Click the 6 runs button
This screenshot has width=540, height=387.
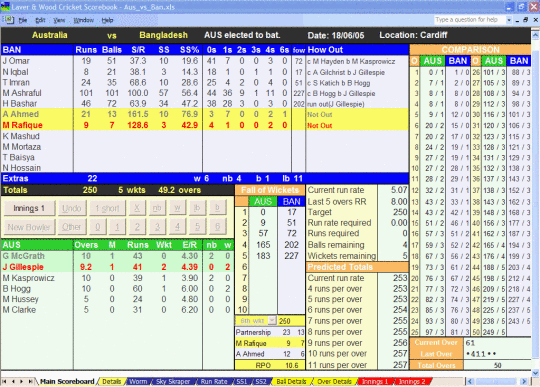217,227
